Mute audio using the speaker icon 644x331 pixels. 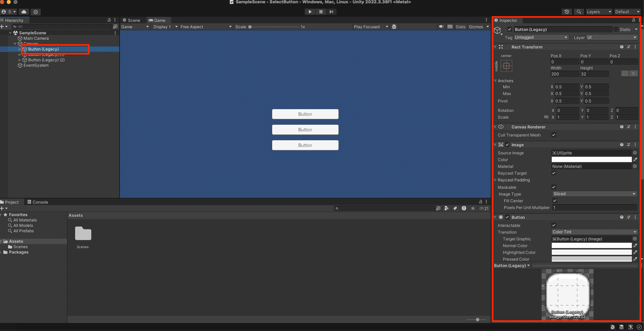[x=441, y=26]
